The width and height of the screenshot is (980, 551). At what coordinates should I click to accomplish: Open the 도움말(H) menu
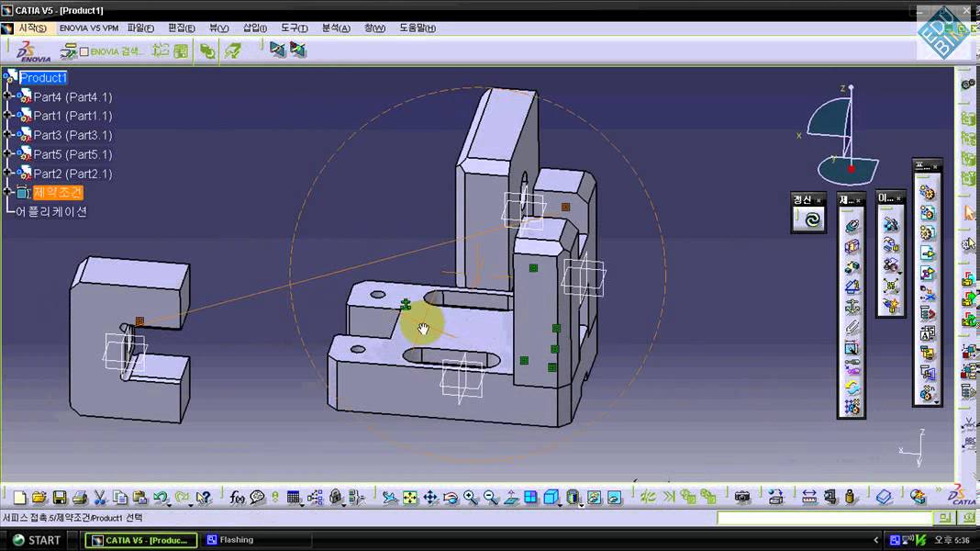418,28
